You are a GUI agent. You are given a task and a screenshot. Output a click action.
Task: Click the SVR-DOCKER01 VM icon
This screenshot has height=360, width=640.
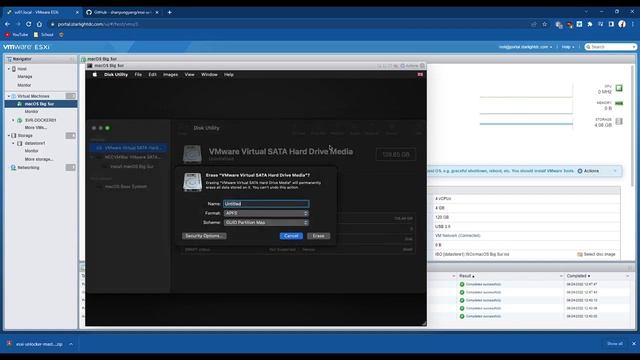click(x=20, y=120)
